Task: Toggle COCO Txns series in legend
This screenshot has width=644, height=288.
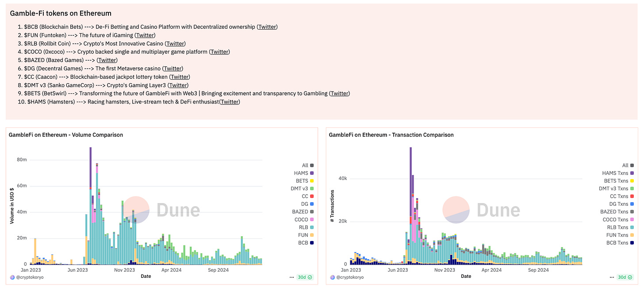Action: click(x=619, y=219)
